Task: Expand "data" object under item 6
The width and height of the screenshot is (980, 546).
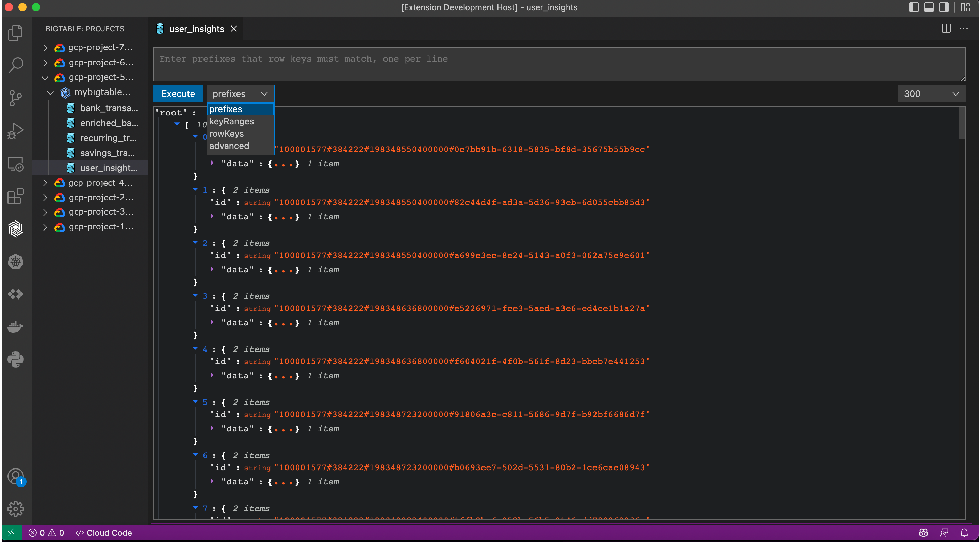Action: (212, 481)
